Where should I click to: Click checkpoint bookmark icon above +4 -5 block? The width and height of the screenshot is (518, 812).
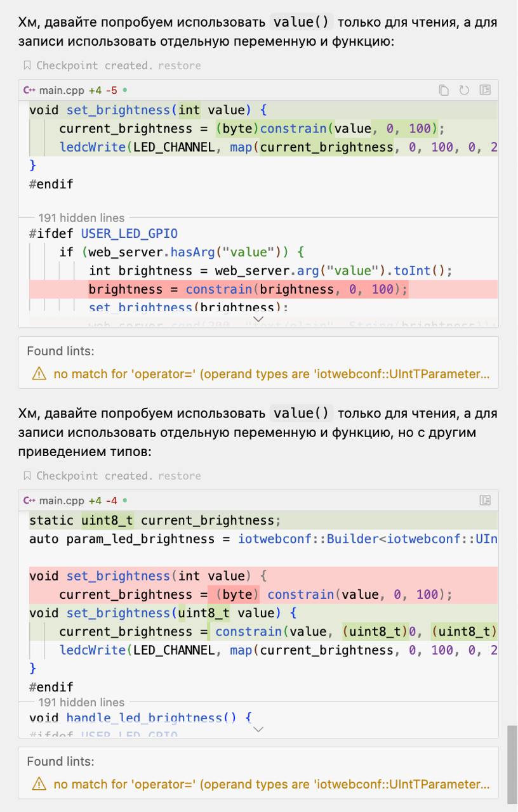click(27, 65)
